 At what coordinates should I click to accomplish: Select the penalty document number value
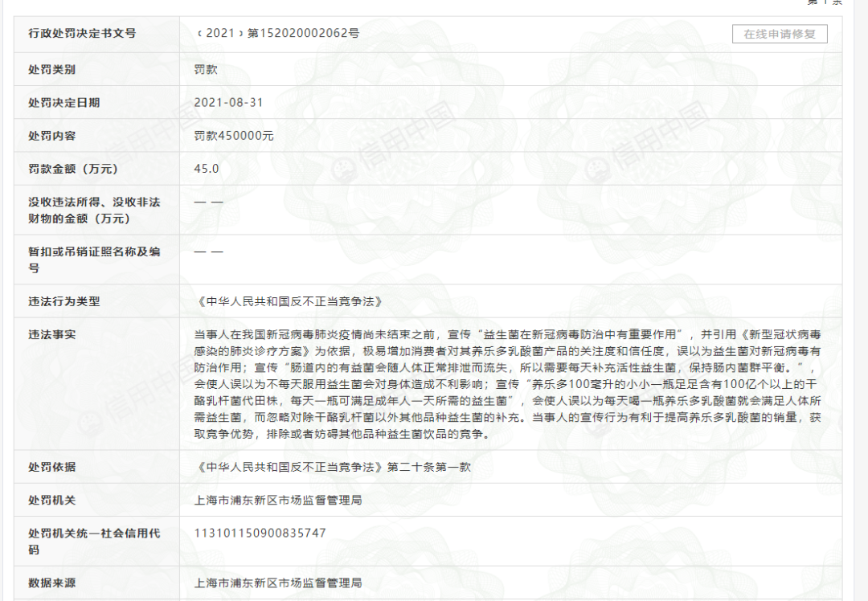coord(277,33)
